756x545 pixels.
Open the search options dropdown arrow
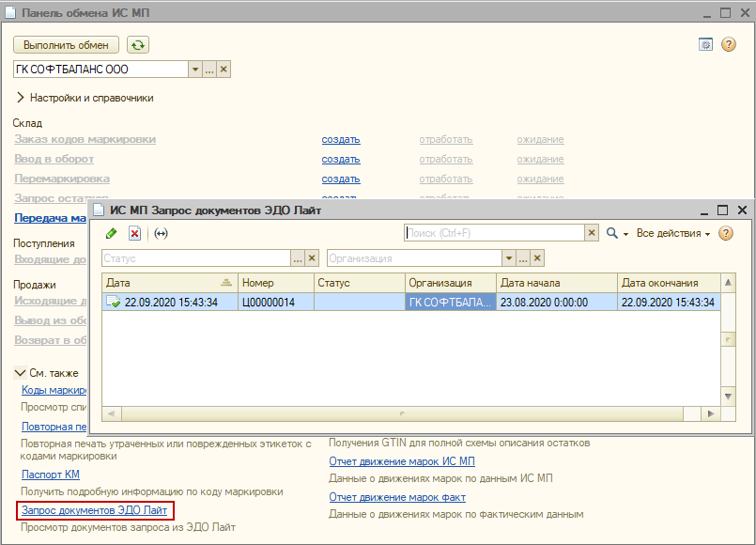pyautogui.click(x=625, y=234)
